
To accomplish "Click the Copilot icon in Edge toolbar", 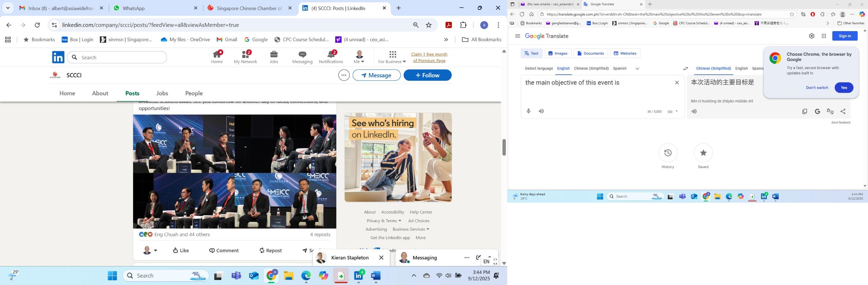I will [862, 14].
